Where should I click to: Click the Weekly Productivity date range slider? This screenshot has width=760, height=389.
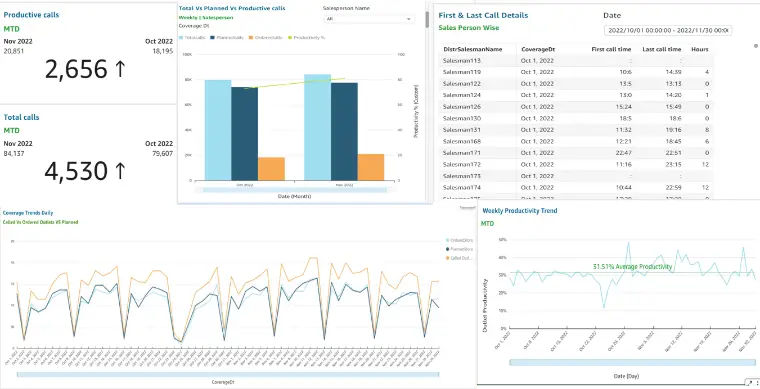tap(632, 362)
